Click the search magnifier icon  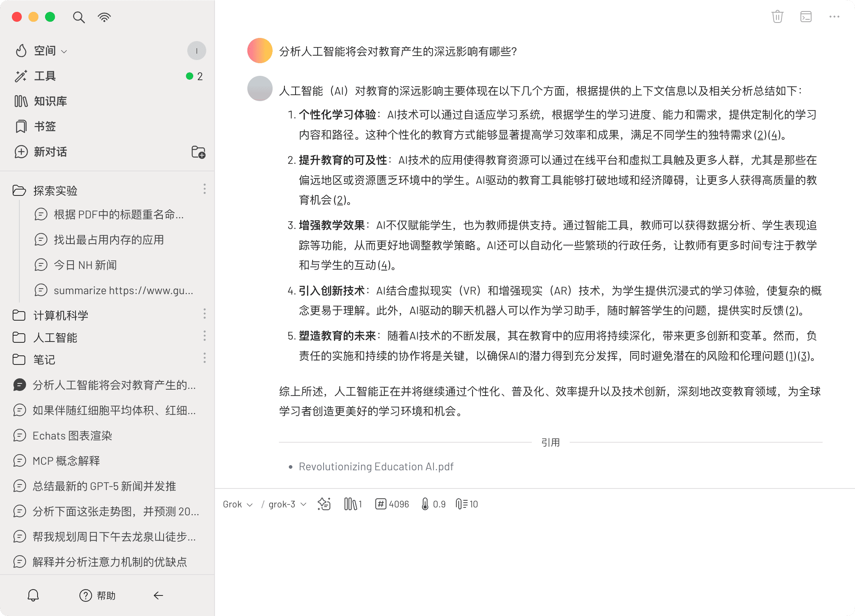pos(79,17)
